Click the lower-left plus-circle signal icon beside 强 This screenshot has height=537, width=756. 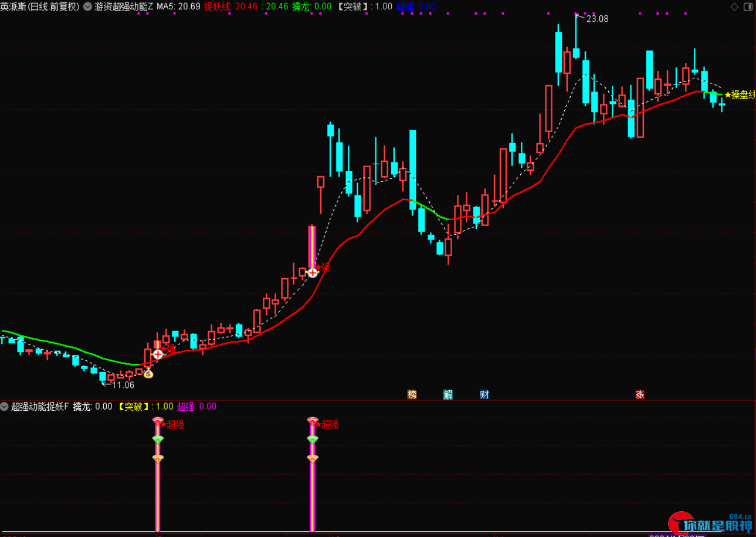(x=158, y=354)
